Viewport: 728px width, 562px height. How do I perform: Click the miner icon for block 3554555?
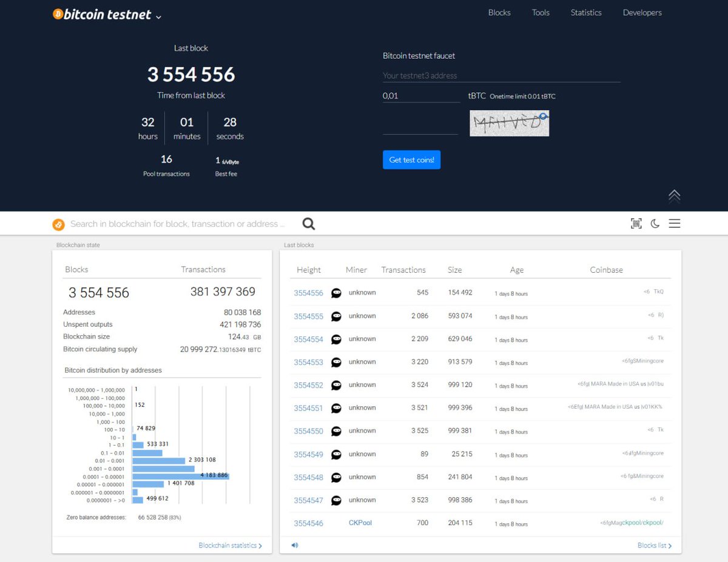coord(336,316)
